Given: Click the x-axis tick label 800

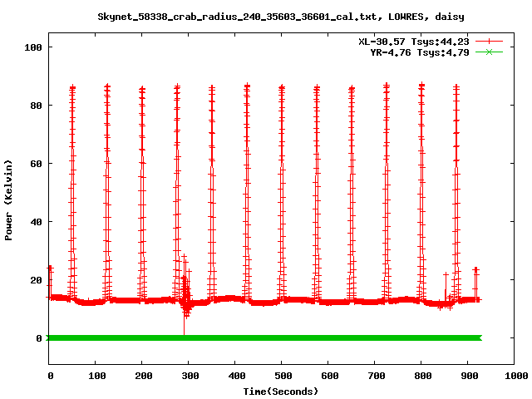Looking at the screenshot, I should (423, 376).
